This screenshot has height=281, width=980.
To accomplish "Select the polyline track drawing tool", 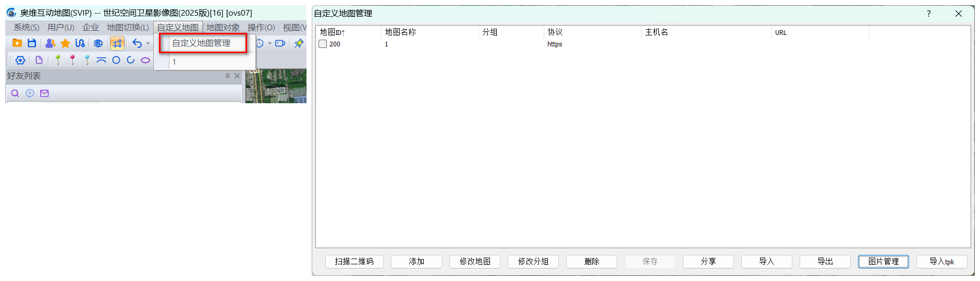I will [102, 60].
